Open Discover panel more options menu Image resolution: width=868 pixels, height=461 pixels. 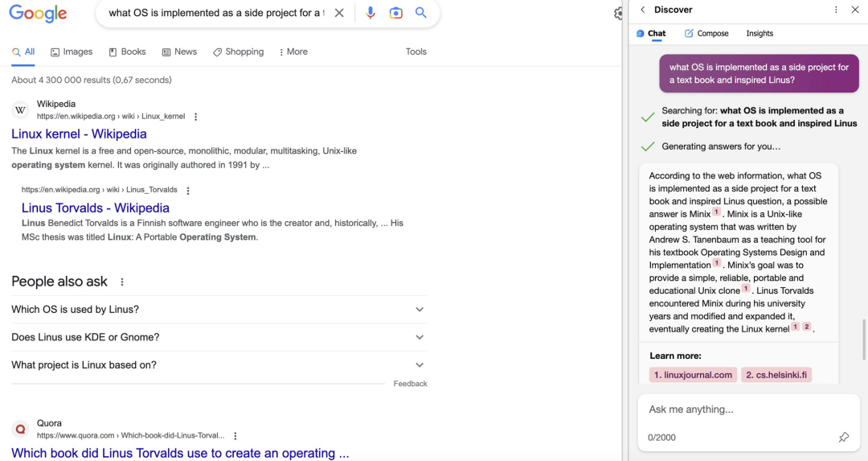pos(836,10)
